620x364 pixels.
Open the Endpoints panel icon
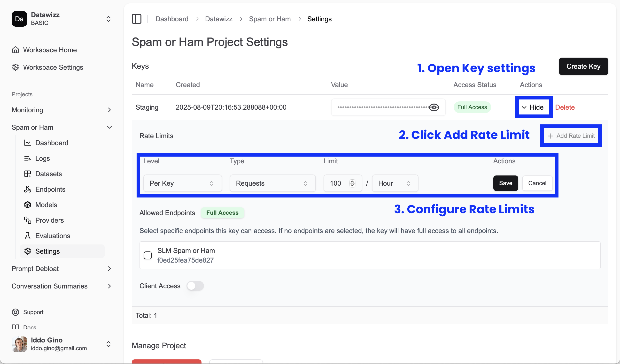pos(28,189)
